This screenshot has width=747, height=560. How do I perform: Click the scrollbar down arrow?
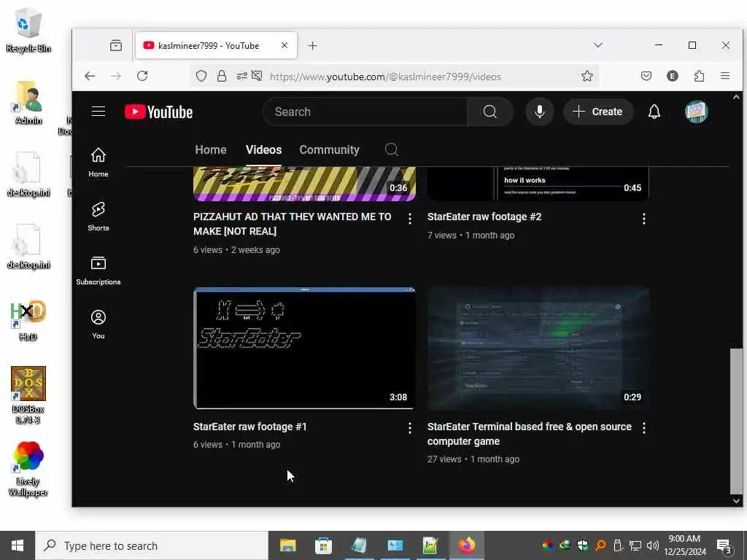click(736, 500)
